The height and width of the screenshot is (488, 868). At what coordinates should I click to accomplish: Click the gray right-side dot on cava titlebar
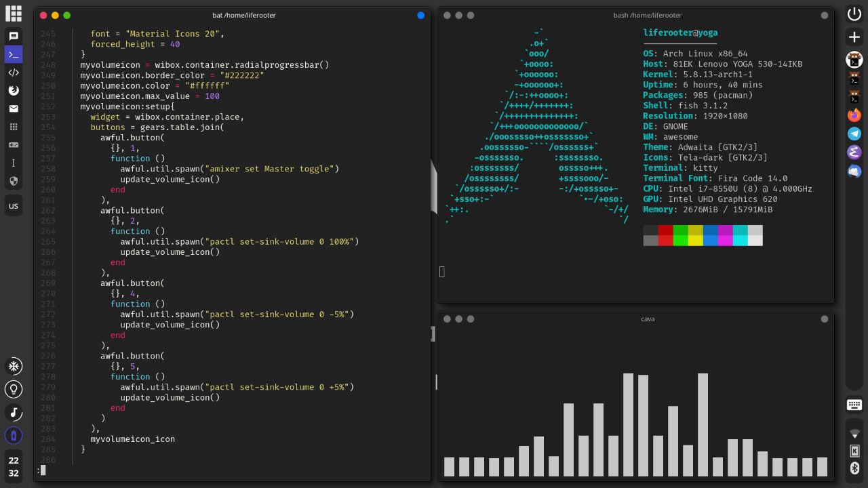click(x=825, y=319)
